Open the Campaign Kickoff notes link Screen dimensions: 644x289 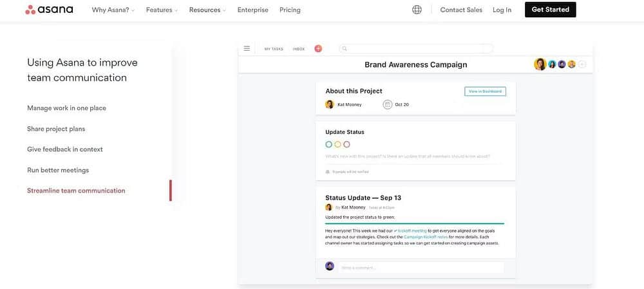426,237
